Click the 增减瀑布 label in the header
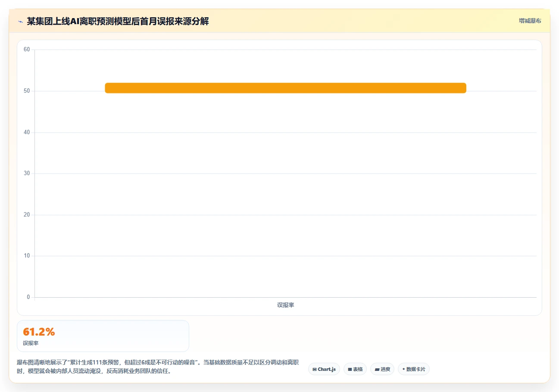Viewport: 559px width, 392px height. [530, 21]
